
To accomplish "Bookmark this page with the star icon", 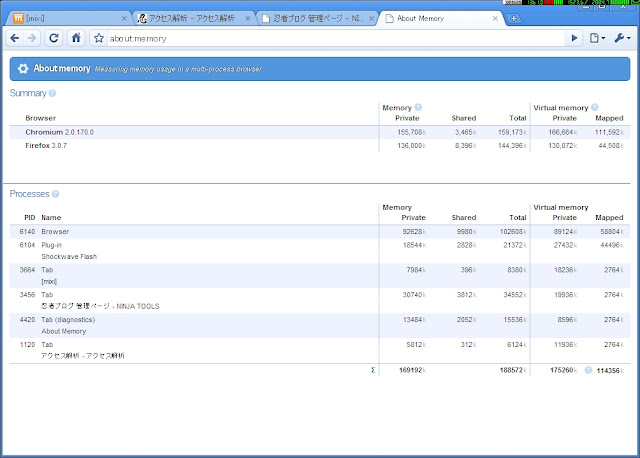I will tap(99, 38).
